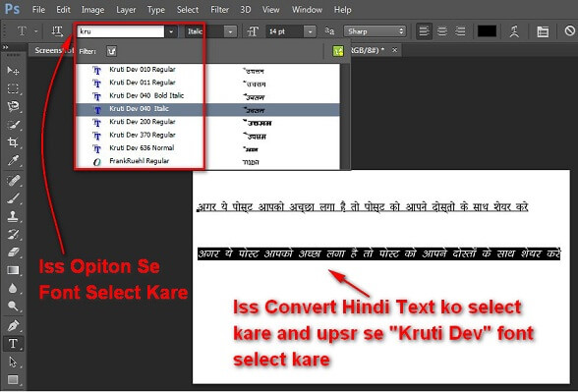Open the Window menu
The width and height of the screenshot is (578, 392).
point(307,10)
